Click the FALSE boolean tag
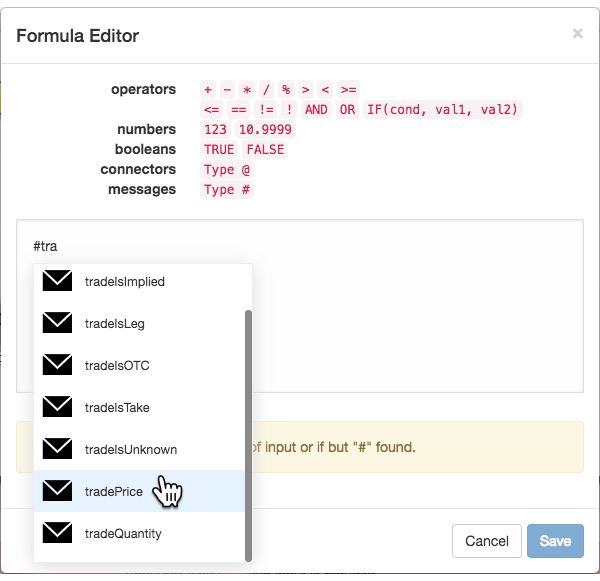The image size is (600, 581). pyautogui.click(x=265, y=149)
